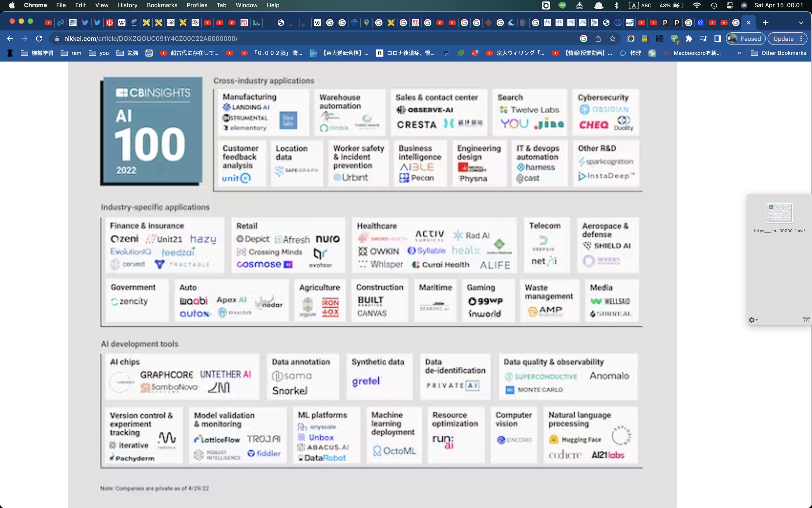Open the Bluetooth menu bar icon

click(x=617, y=5)
